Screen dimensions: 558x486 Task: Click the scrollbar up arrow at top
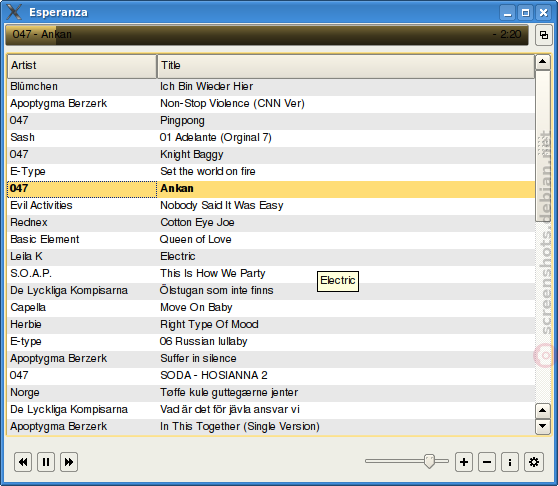click(542, 62)
